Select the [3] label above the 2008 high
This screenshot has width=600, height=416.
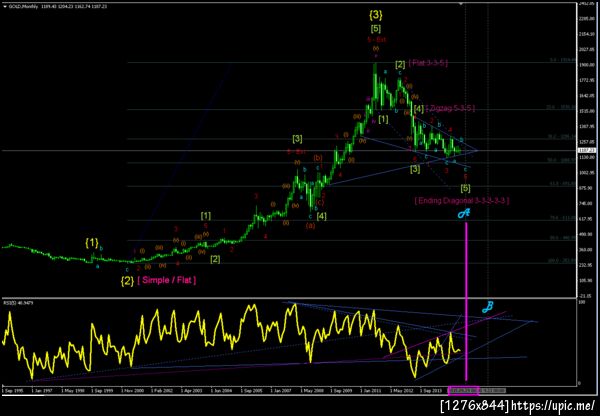297,139
